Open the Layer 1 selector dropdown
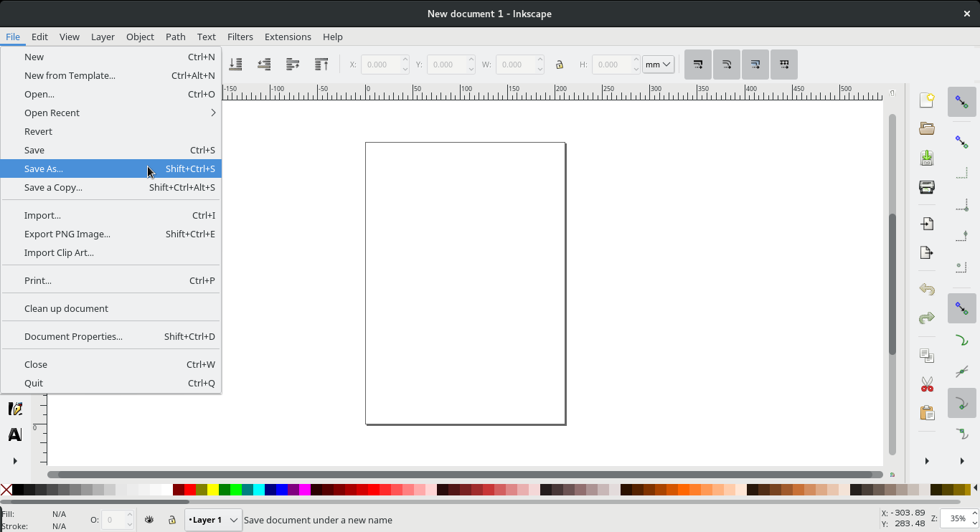Image resolution: width=980 pixels, height=532 pixels. point(213,519)
